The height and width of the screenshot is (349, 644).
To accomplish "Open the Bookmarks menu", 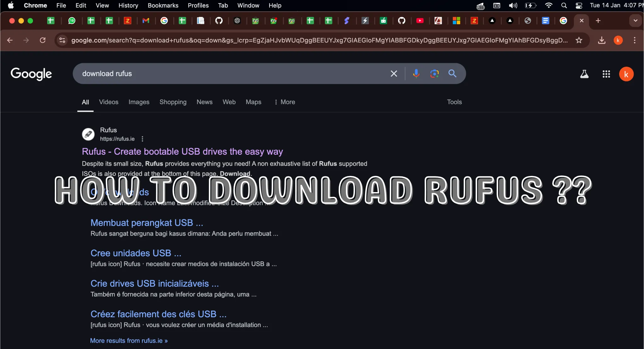I will pyautogui.click(x=163, y=5).
